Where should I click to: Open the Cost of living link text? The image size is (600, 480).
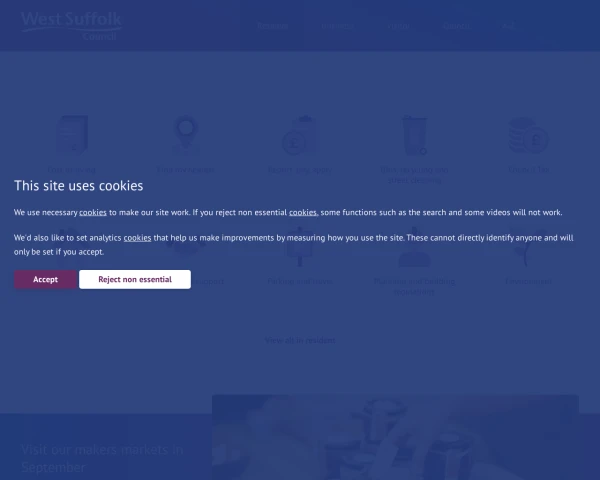[x=72, y=170]
